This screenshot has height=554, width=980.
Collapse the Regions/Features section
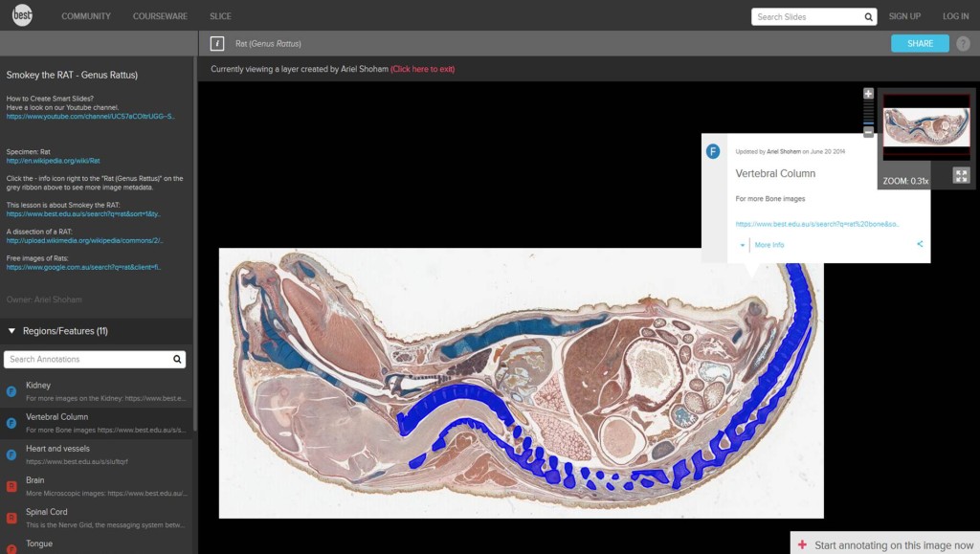(11, 331)
